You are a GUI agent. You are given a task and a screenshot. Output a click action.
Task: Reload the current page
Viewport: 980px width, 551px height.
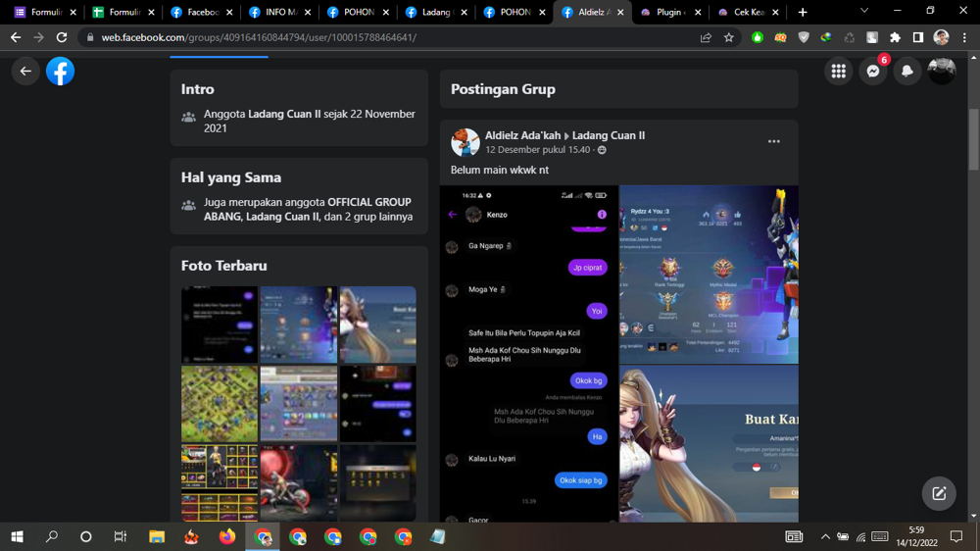point(61,37)
